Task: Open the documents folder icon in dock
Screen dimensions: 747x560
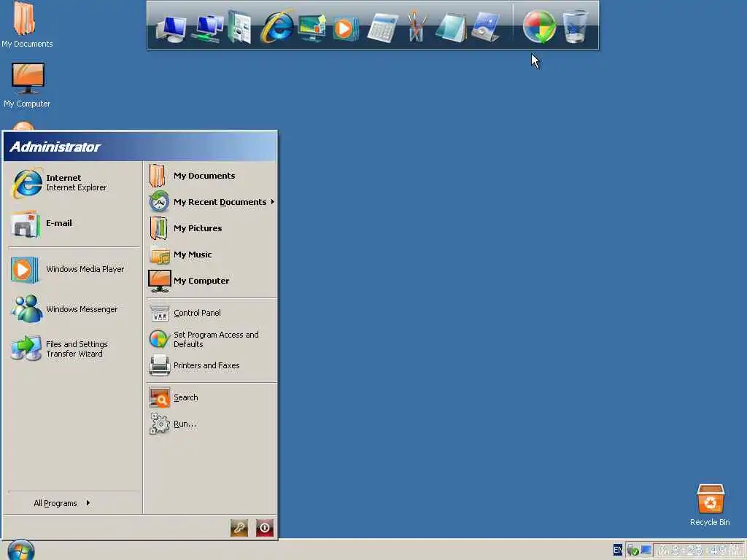Action: 239,27
